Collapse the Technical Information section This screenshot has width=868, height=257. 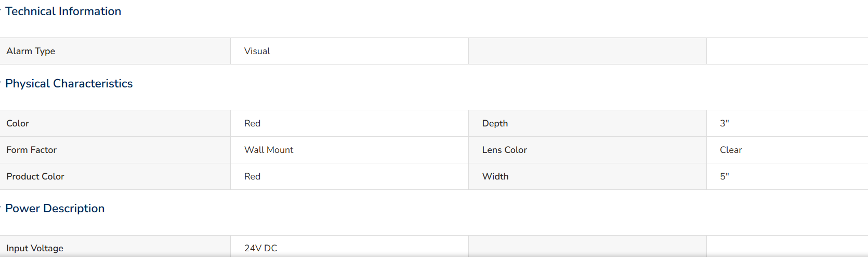[x=63, y=11]
